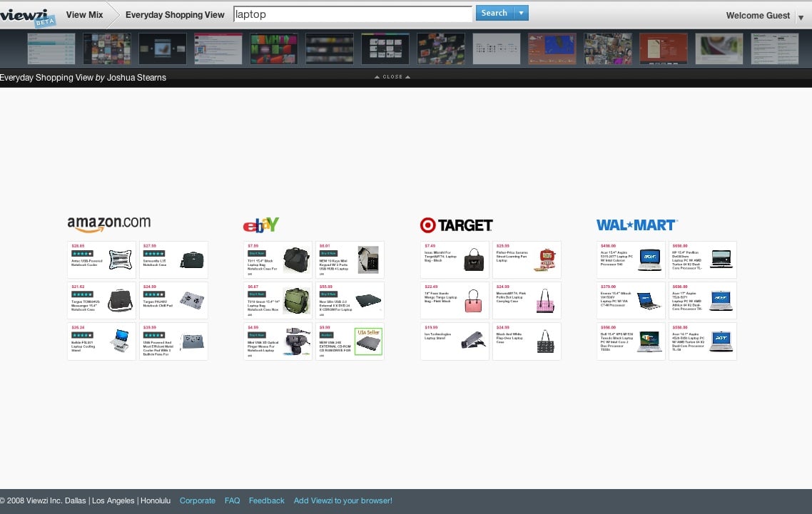Click the Search button

[494, 13]
